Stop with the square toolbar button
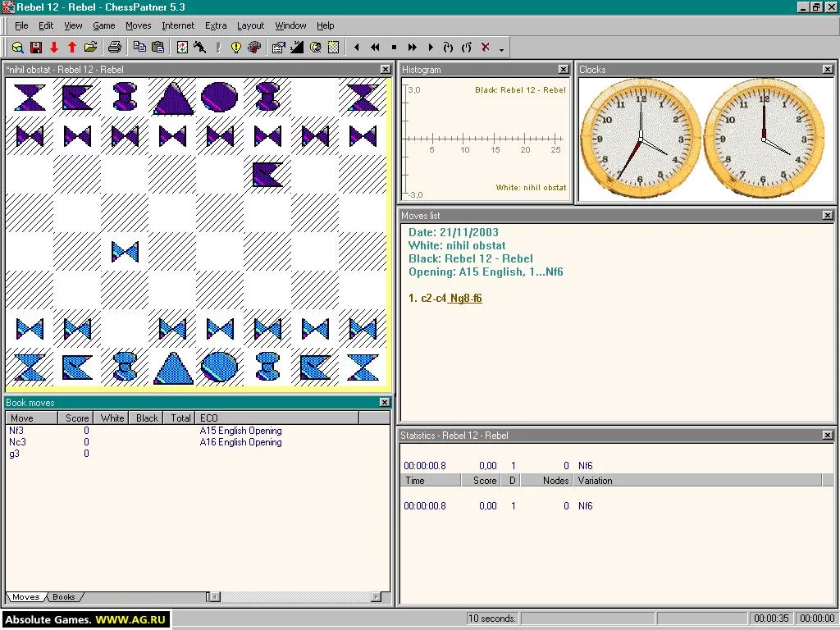The image size is (840, 630). (x=394, y=47)
